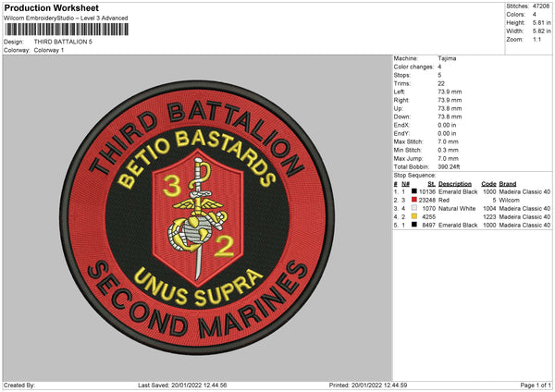Screen dimensions: 555x392
Task: Click the Zoom value '1:1'
Action: 536,39
